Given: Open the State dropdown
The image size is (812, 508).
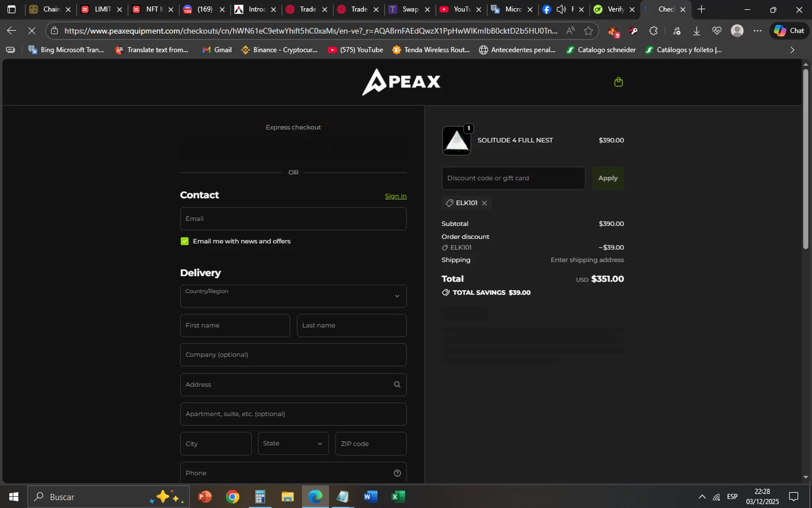Looking at the screenshot, I should pyautogui.click(x=293, y=444).
